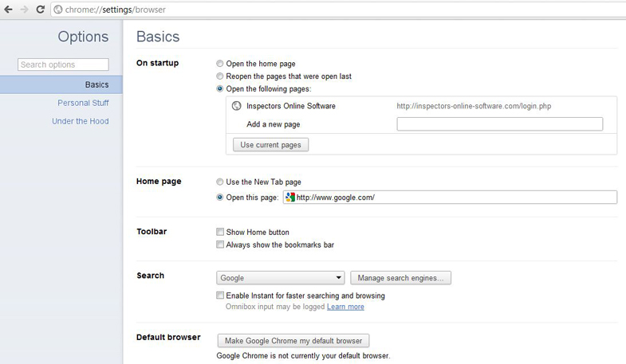Viewport: 626px width, 364px height.
Task: Enable Instant for faster searching checkbox
Action: pos(220,295)
